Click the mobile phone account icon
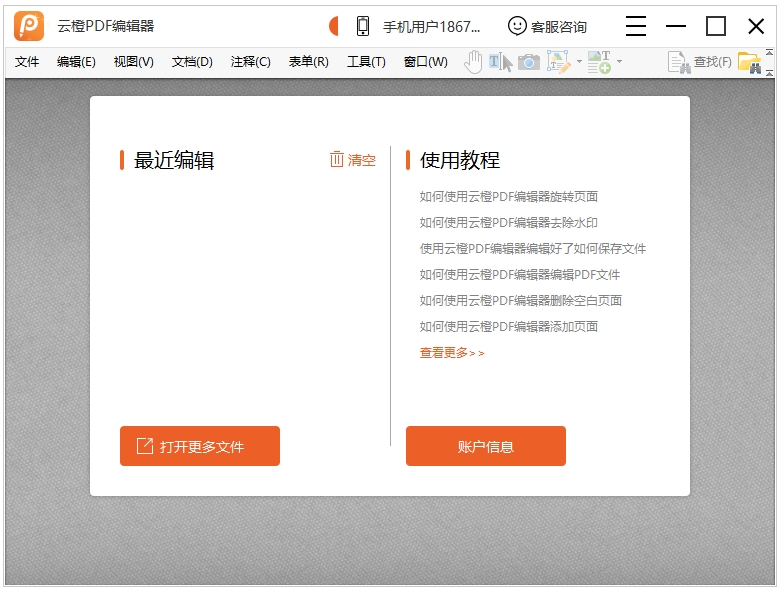780x589 pixels. (x=363, y=26)
